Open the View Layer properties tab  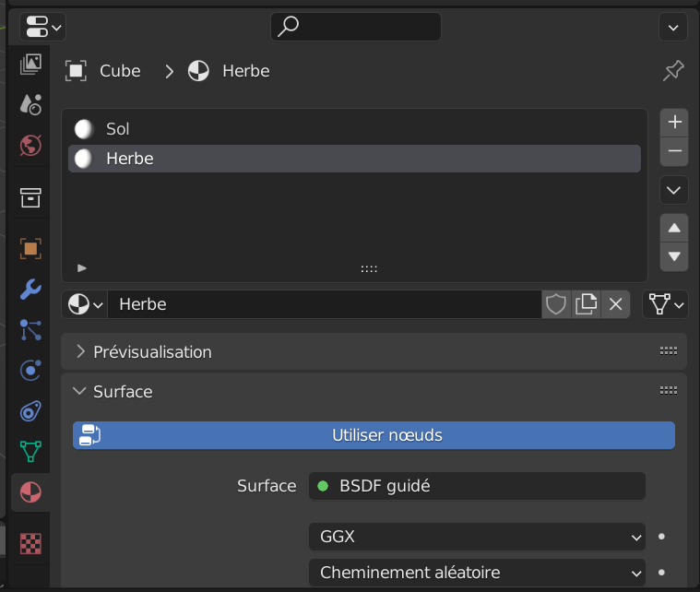point(30,64)
